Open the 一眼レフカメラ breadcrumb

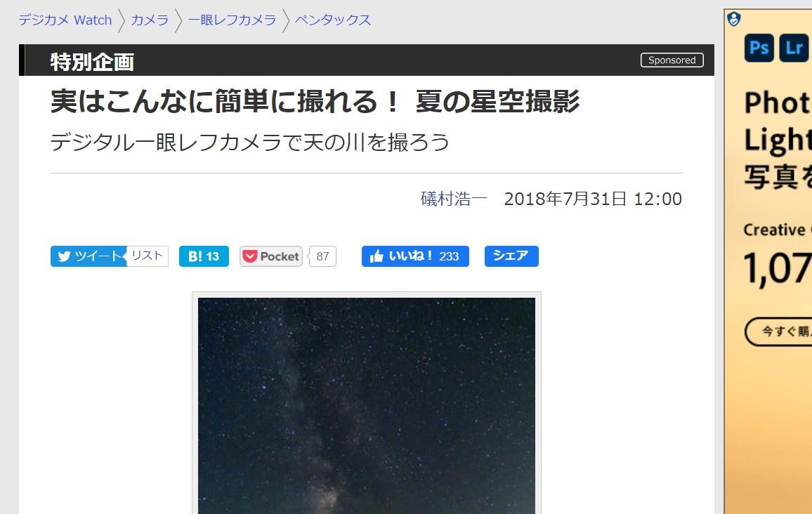point(232,20)
